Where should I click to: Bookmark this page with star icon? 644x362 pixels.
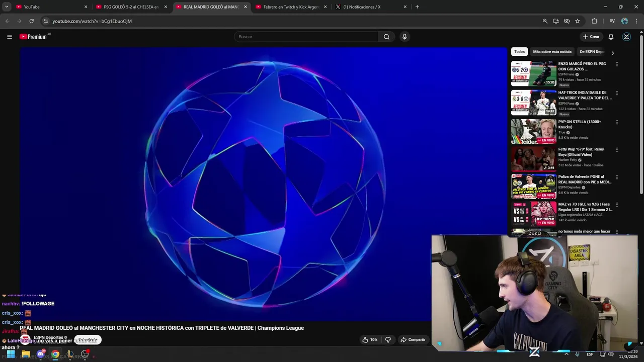(x=578, y=21)
